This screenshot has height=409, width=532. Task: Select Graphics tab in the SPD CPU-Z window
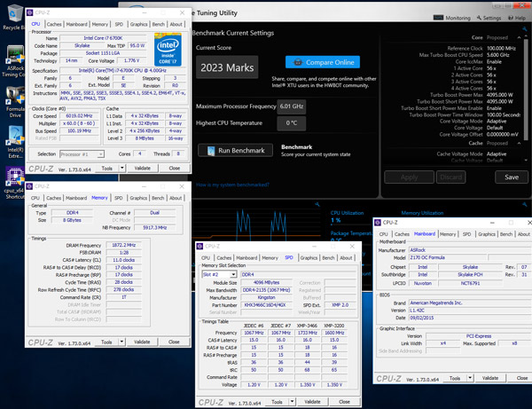[309, 257]
